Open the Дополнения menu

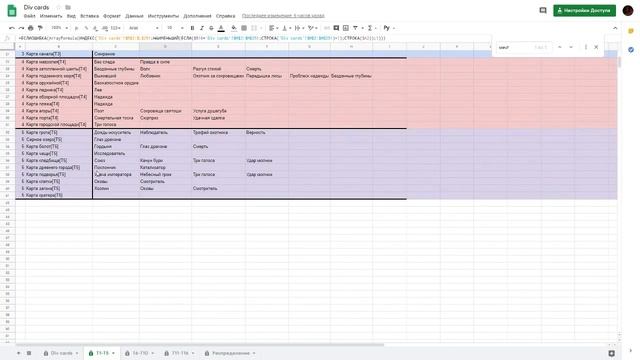tap(197, 16)
